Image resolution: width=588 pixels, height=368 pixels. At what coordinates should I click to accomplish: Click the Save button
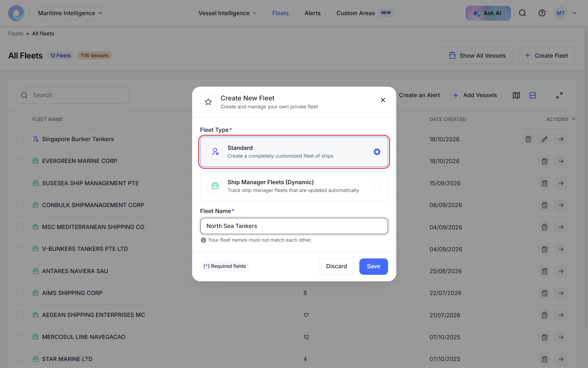click(373, 266)
